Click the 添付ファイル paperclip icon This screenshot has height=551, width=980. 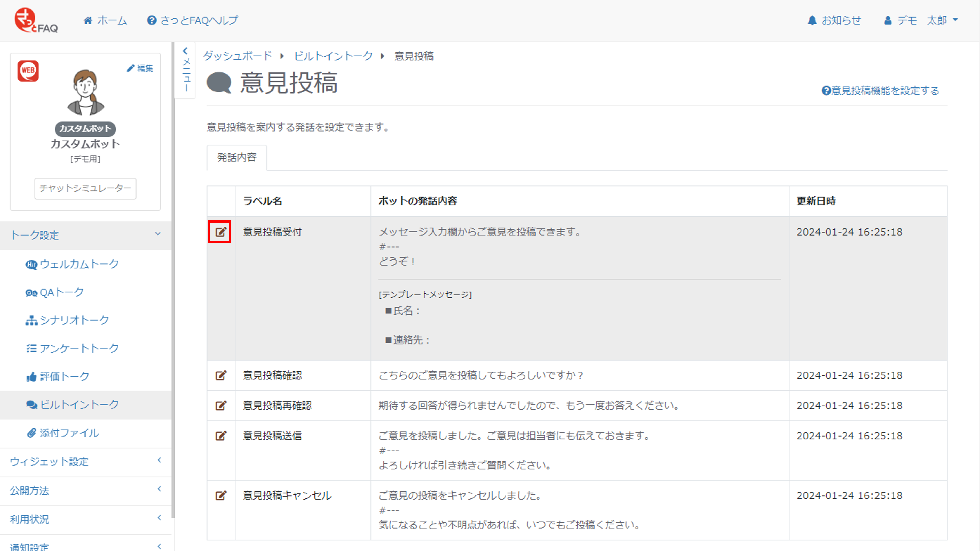click(x=31, y=433)
